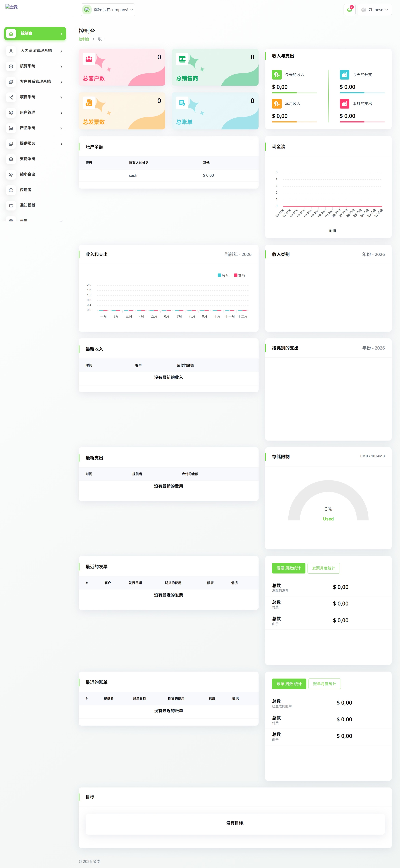This screenshot has height=868, width=400.
Task: Click the total customers card icon
Action: point(89,59)
